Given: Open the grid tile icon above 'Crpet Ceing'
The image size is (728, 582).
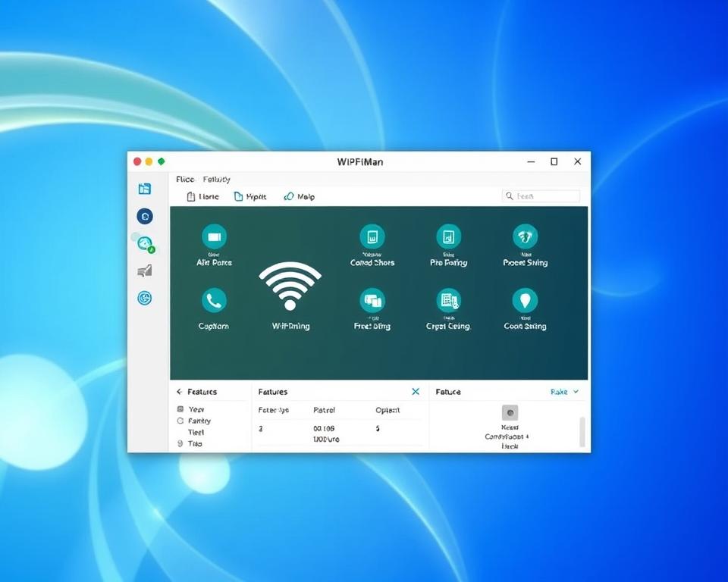Looking at the screenshot, I should tap(448, 300).
